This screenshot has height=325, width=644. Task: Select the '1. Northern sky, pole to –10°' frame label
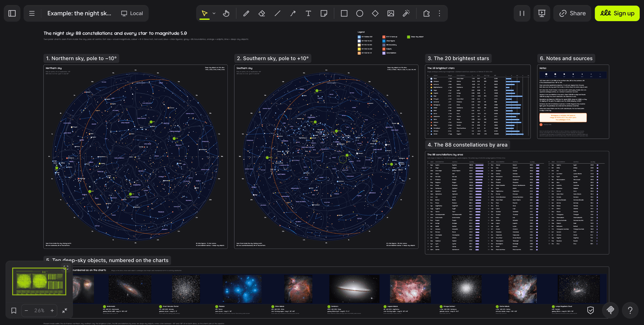[x=82, y=58]
